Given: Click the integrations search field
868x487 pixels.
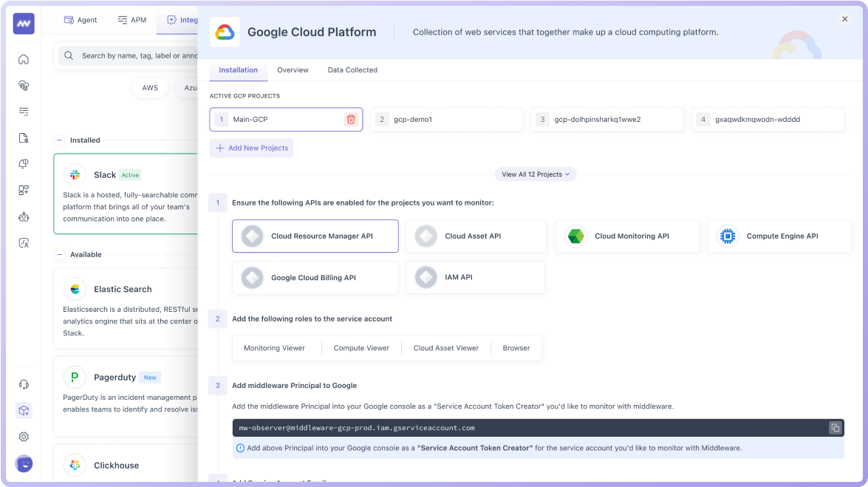Looking at the screenshot, I should [128, 55].
